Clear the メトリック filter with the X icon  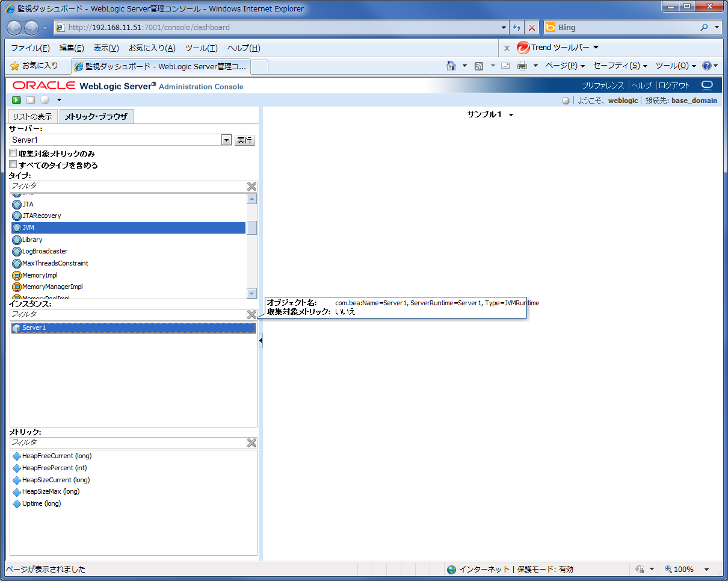pos(251,443)
